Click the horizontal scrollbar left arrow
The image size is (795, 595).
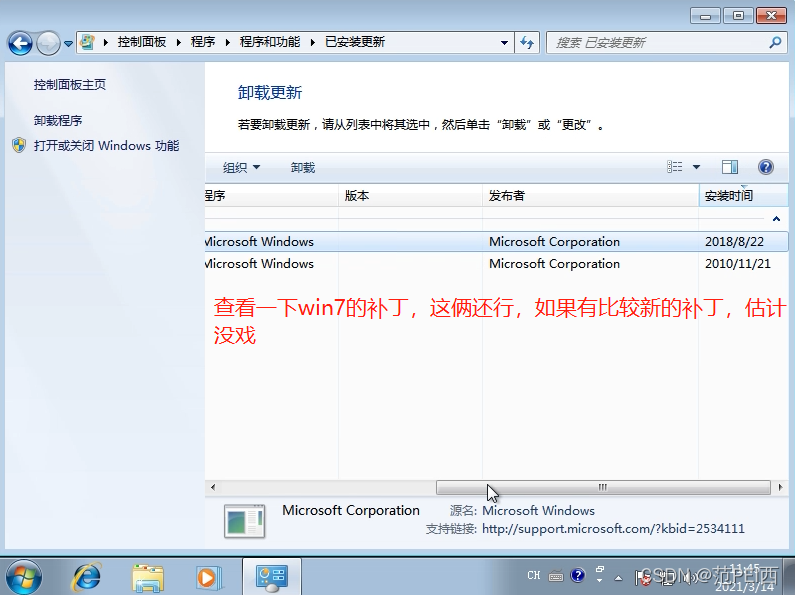(x=213, y=488)
